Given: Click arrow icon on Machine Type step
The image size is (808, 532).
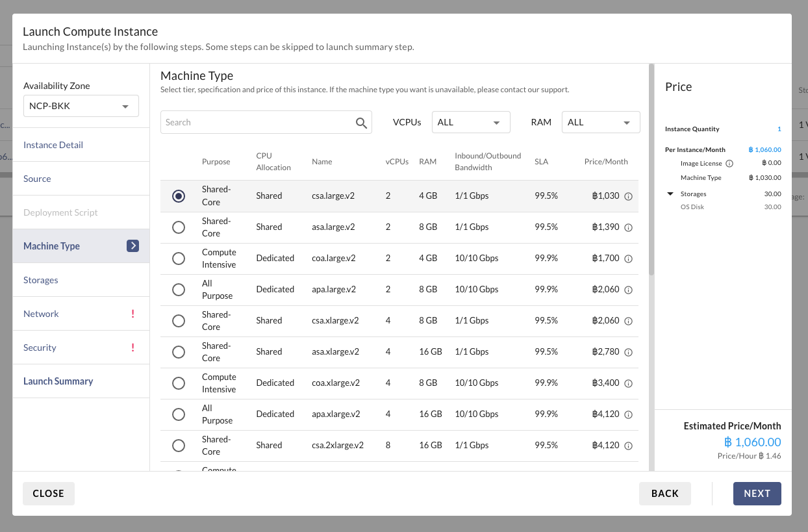Looking at the screenshot, I should click(133, 246).
